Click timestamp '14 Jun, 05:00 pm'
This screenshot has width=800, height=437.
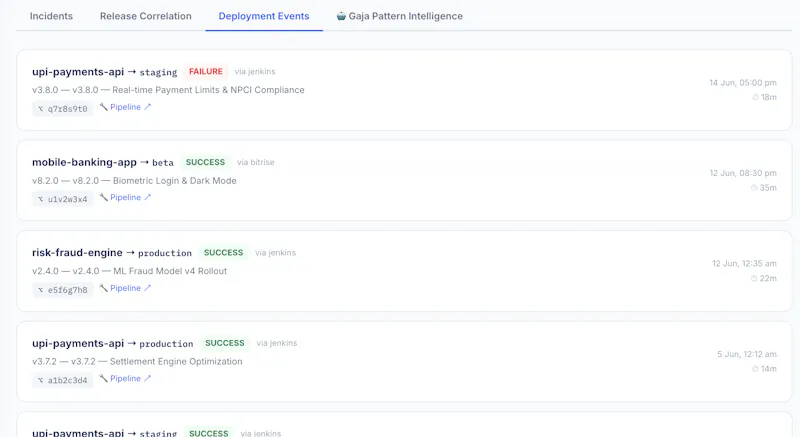743,83
